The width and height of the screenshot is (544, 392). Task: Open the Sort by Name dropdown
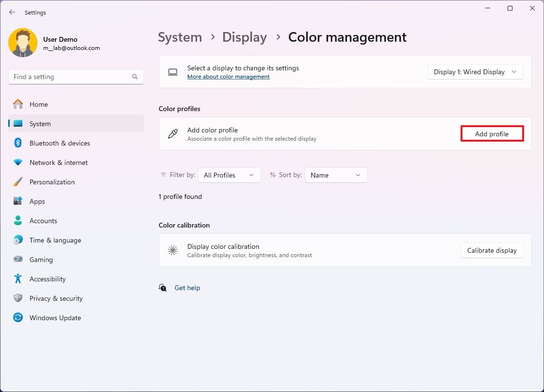(336, 175)
